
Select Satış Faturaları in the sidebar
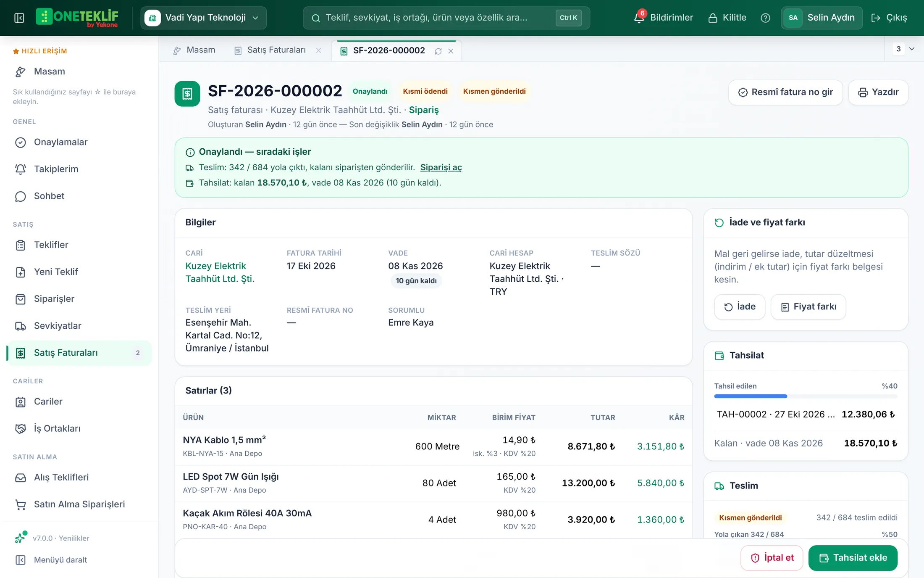click(x=79, y=353)
